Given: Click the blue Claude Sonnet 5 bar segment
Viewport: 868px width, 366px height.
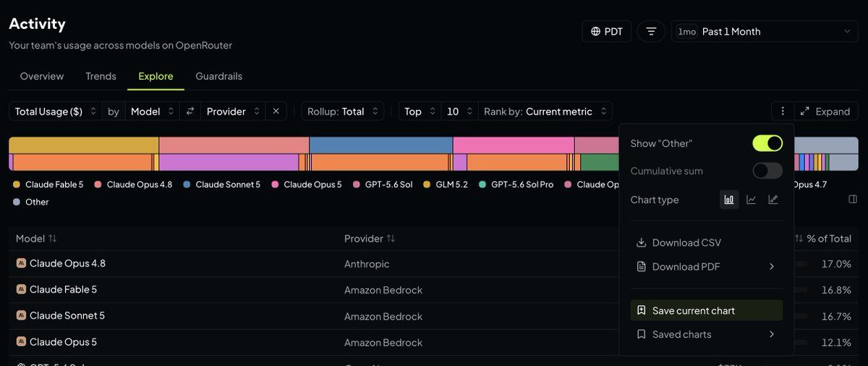Looking at the screenshot, I should point(381,145).
